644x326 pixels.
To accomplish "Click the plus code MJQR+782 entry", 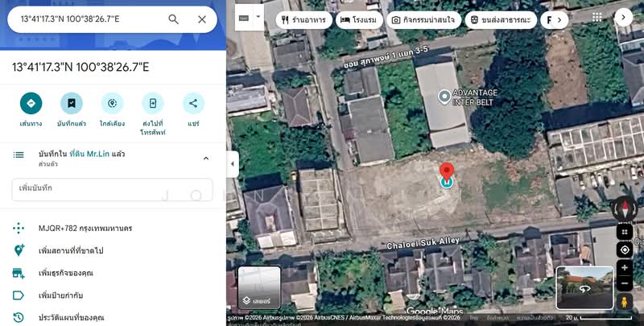I will pyautogui.click(x=85, y=229).
